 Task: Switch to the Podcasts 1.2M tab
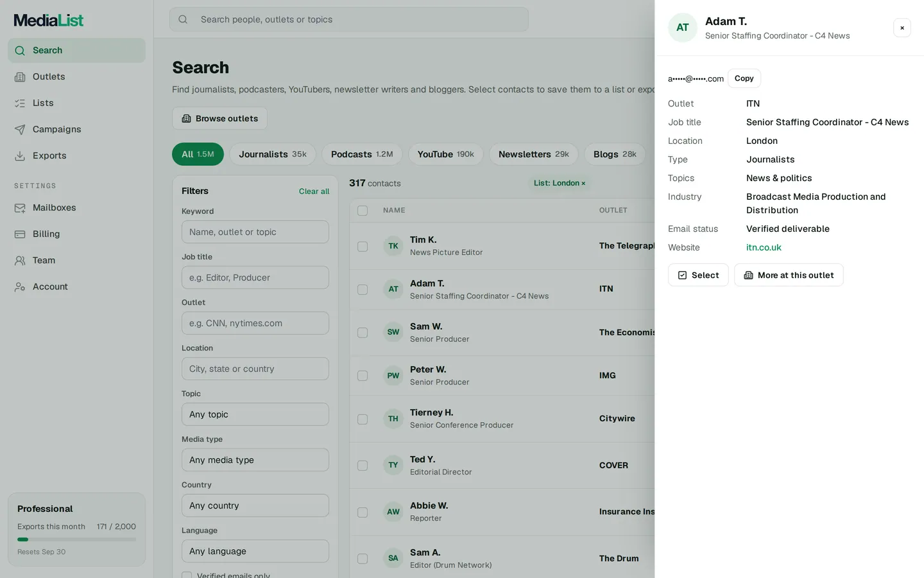click(x=362, y=154)
